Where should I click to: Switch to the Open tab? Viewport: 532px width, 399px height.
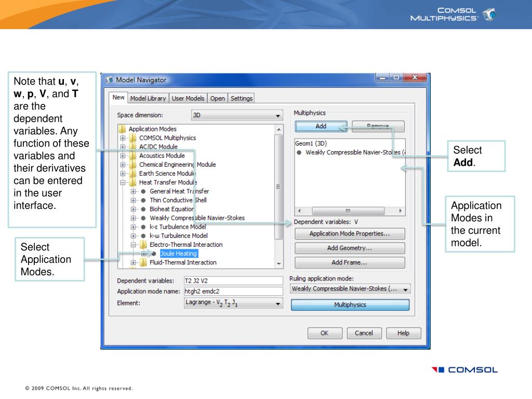217,98
